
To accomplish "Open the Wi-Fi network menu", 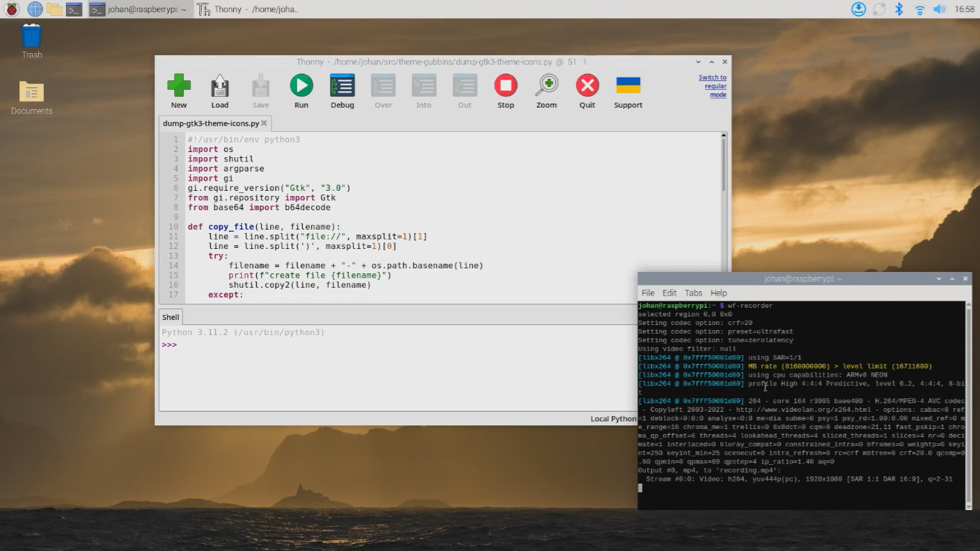I will click(x=919, y=9).
